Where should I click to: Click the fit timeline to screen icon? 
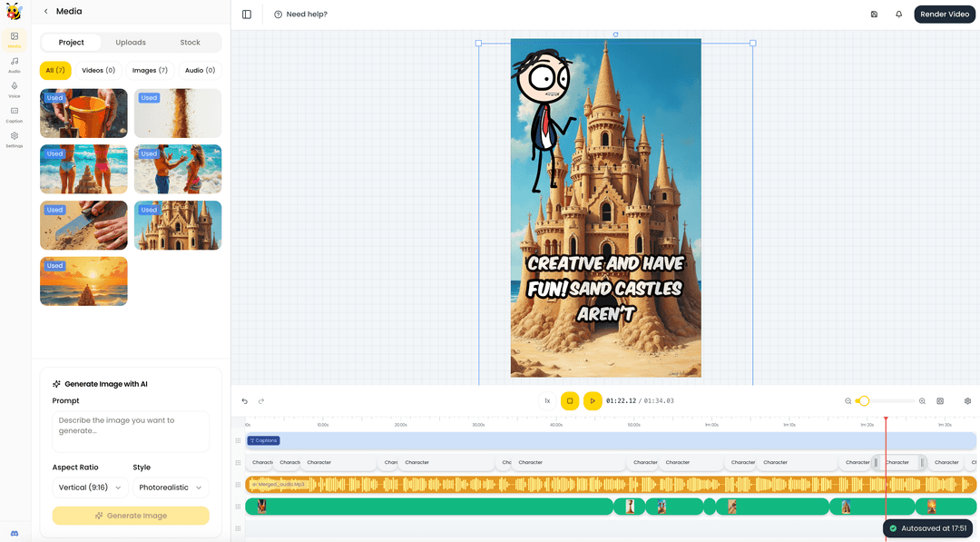point(940,401)
